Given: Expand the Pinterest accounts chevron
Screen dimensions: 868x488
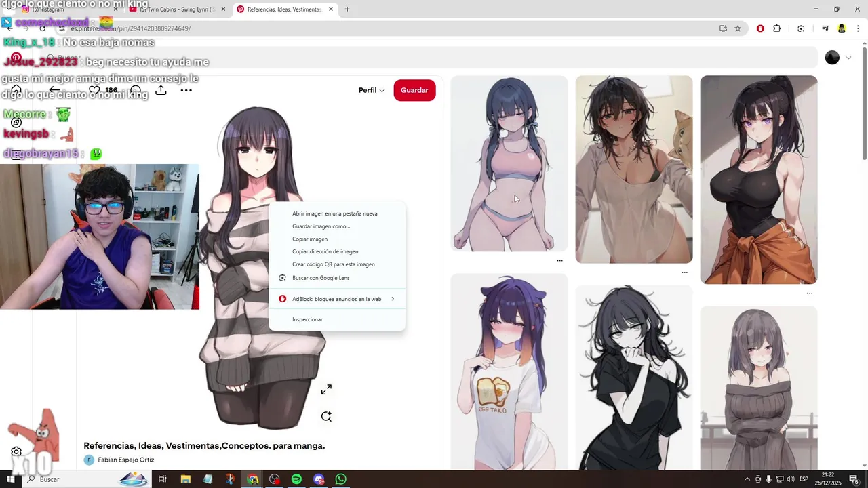Looking at the screenshot, I should point(848,58).
